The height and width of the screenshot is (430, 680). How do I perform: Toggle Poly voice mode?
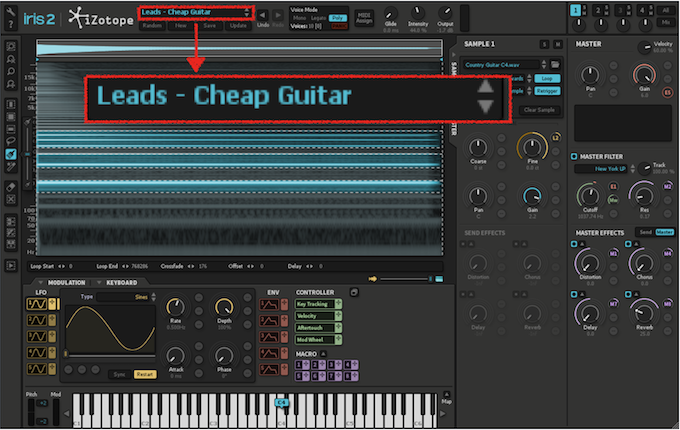[338, 18]
